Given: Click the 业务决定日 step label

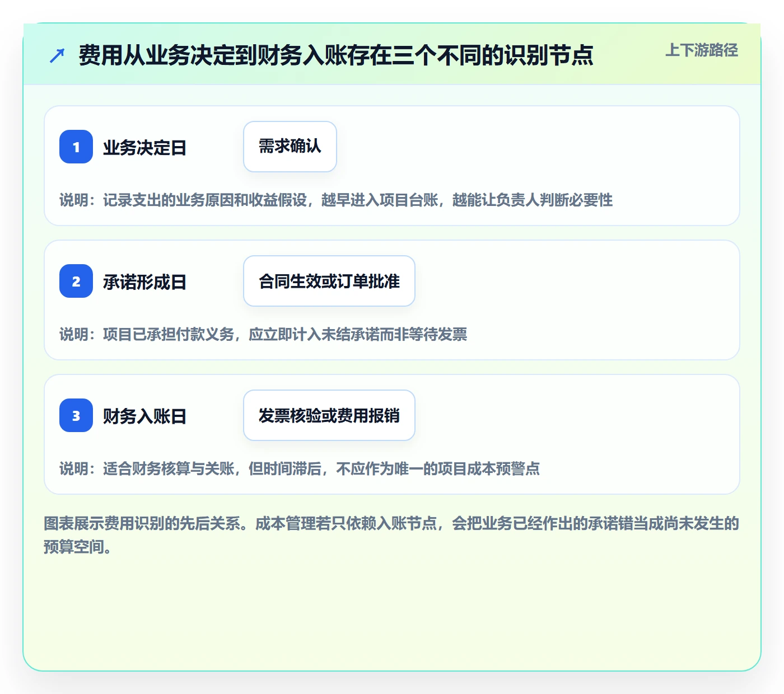Looking at the screenshot, I should tap(144, 148).
